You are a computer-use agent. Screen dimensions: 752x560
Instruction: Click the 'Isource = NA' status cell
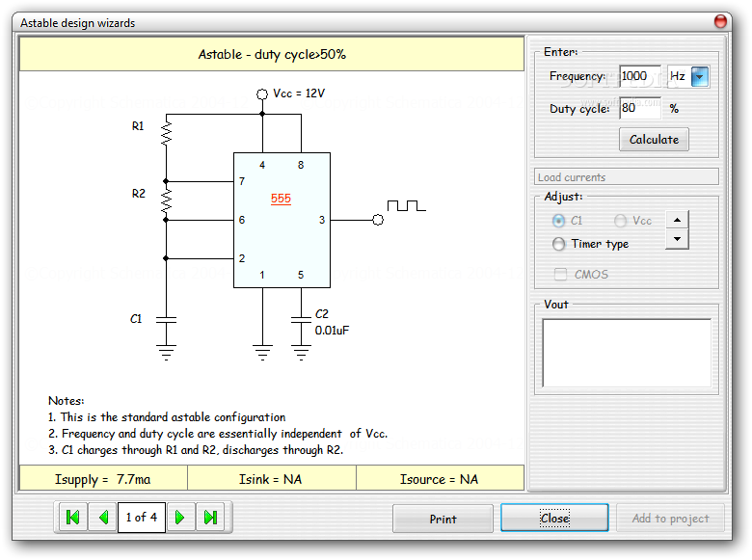[x=440, y=479]
